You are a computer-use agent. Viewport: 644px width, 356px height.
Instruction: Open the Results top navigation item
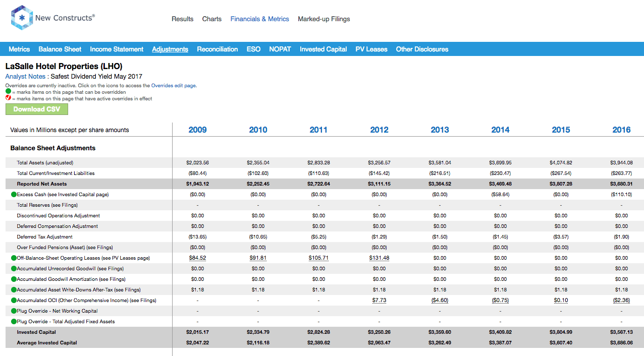coord(182,19)
